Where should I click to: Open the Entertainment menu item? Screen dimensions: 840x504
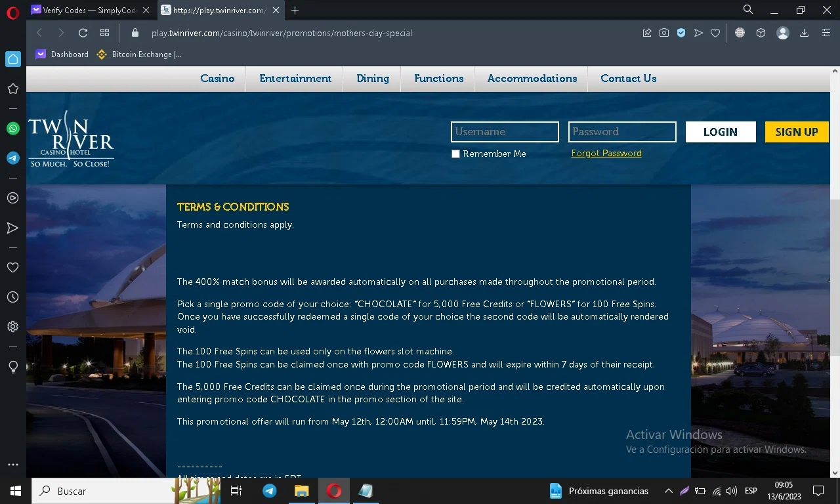(x=295, y=78)
